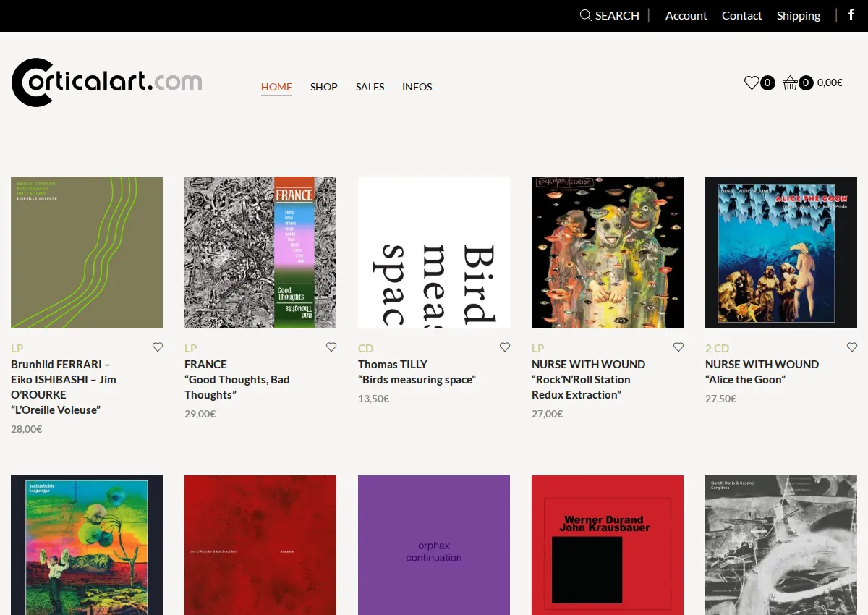Open the shopping cart basket icon

pyautogui.click(x=790, y=83)
